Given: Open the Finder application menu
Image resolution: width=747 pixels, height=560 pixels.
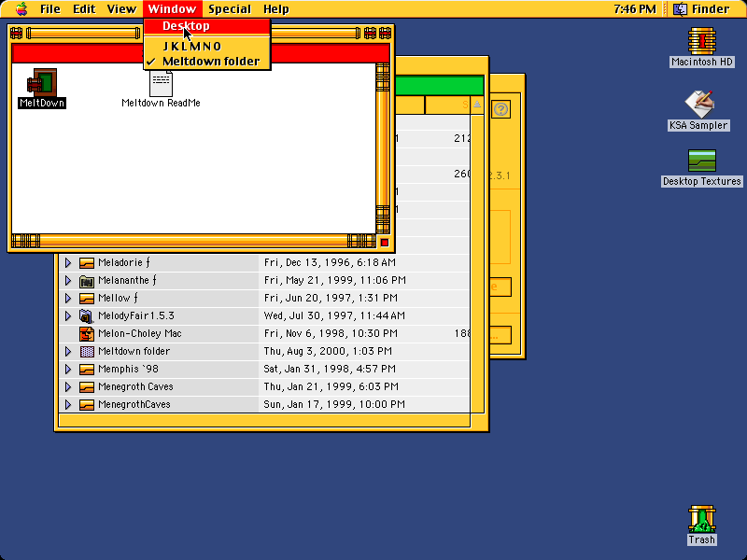Looking at the screenshot, I should pyautogui.click(x=702, y=9).
